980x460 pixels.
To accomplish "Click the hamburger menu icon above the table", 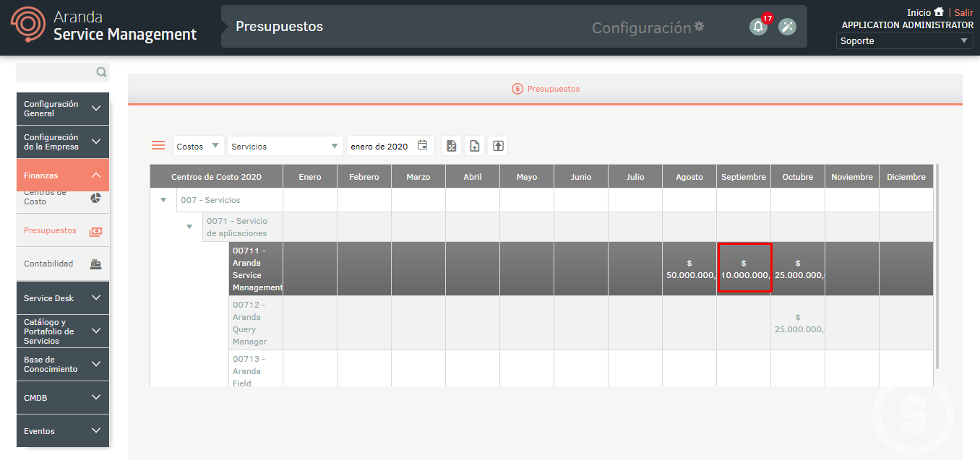I will point(158,145).
